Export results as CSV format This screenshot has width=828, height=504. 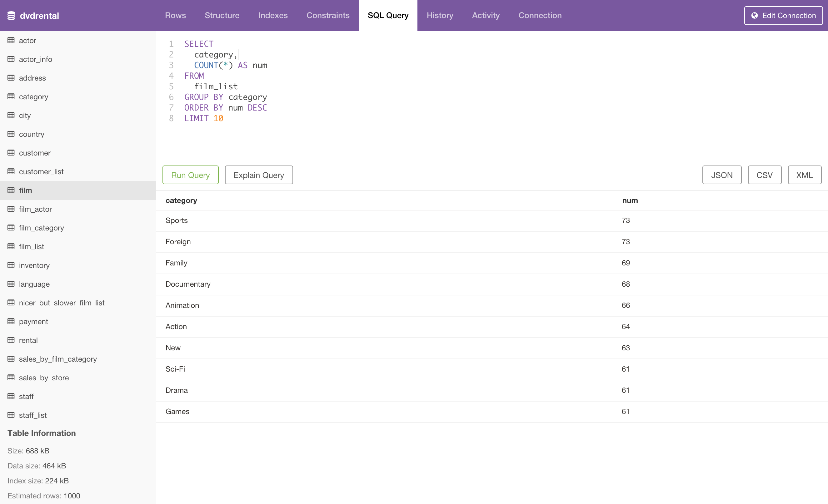[x=765, y=175]
